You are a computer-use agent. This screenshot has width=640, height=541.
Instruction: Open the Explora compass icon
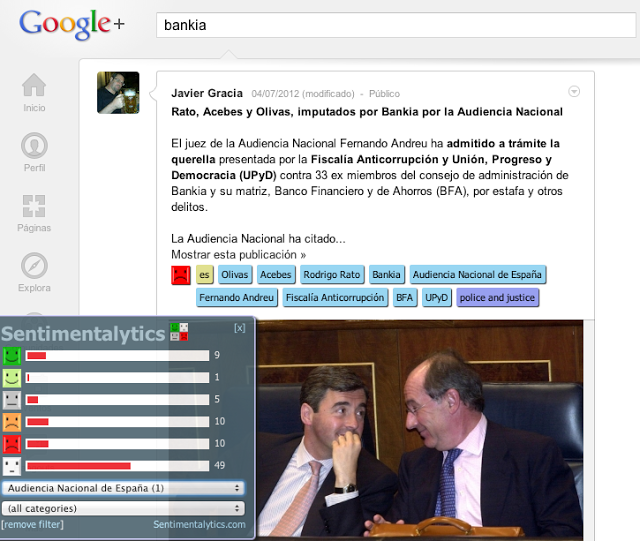pos(34,266)
